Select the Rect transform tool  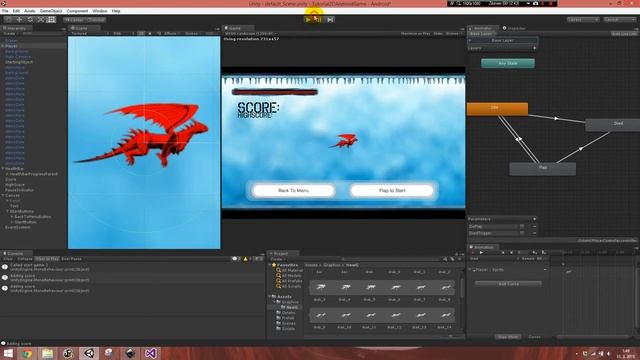pyautogui.click(x=51, y=20)
